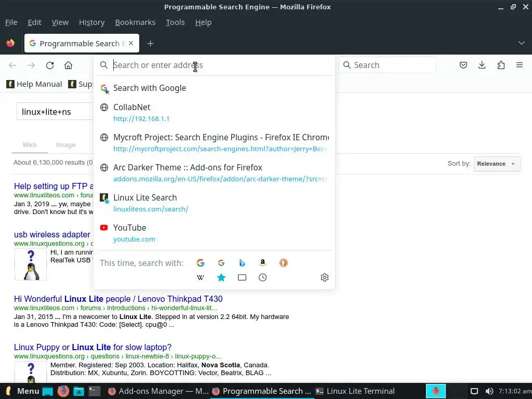Open the file manager taskbar launcher
Viewport: 532px width, 399px height.
[79, 391]
